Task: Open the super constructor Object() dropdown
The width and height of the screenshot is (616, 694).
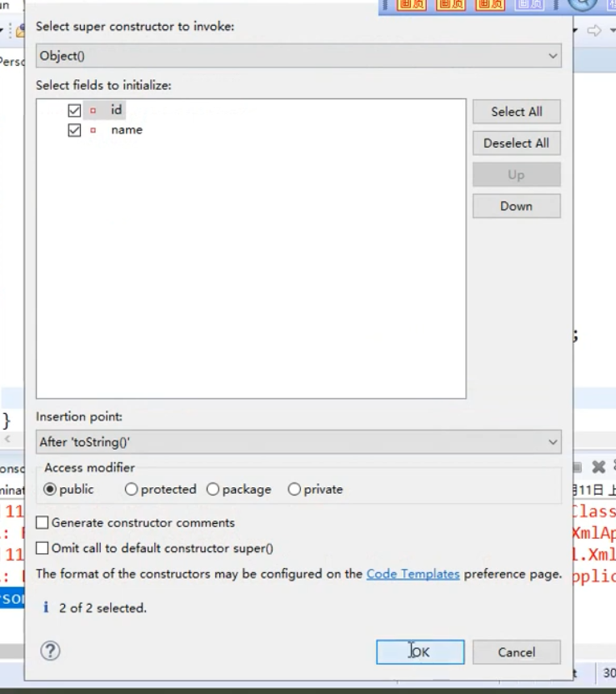Action: click(x=298, y=56)
